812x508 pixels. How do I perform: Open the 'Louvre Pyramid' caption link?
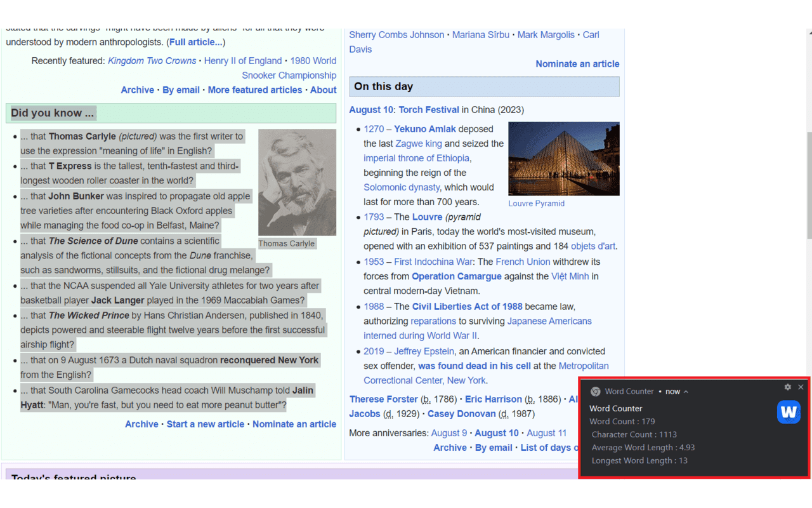536,203
